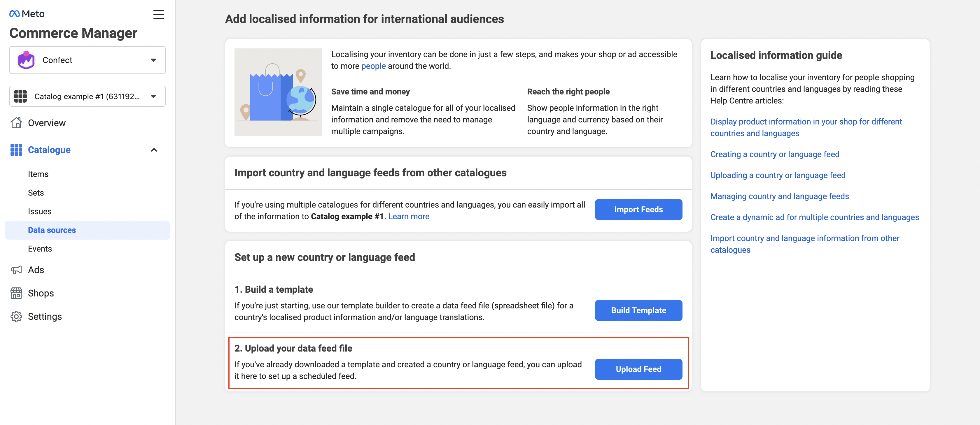This screenshot has height=425, width=980.
Task: Collapse the Catalogue section chevron
Action: [x=154, y=150]
